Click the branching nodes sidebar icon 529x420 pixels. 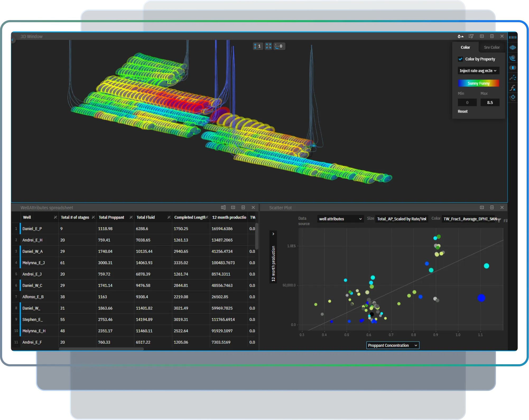tap(513, 78)
